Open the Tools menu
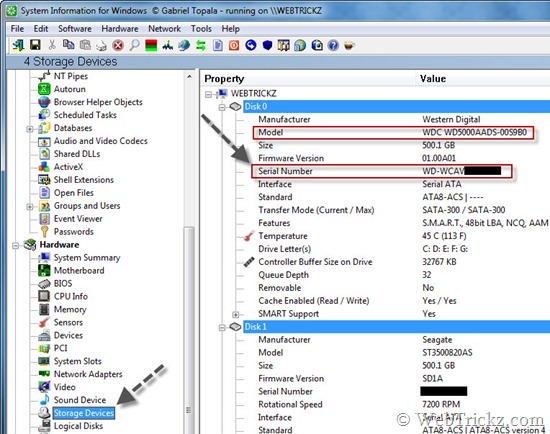 pos(201,29)
